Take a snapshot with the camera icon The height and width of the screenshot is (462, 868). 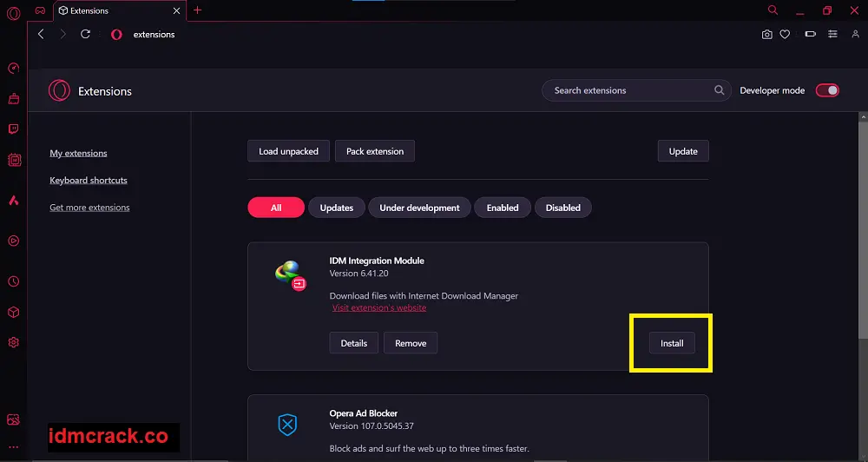[766, 35]
